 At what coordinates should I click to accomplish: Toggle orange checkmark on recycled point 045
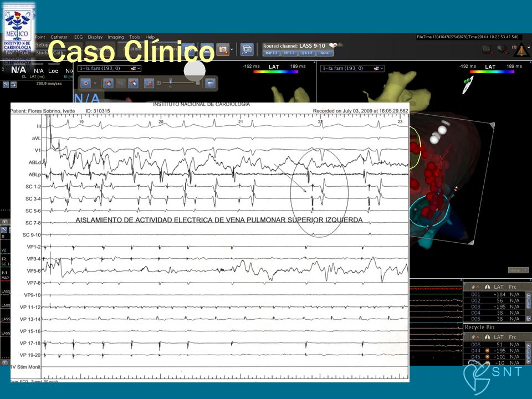(x=487, y=357)
